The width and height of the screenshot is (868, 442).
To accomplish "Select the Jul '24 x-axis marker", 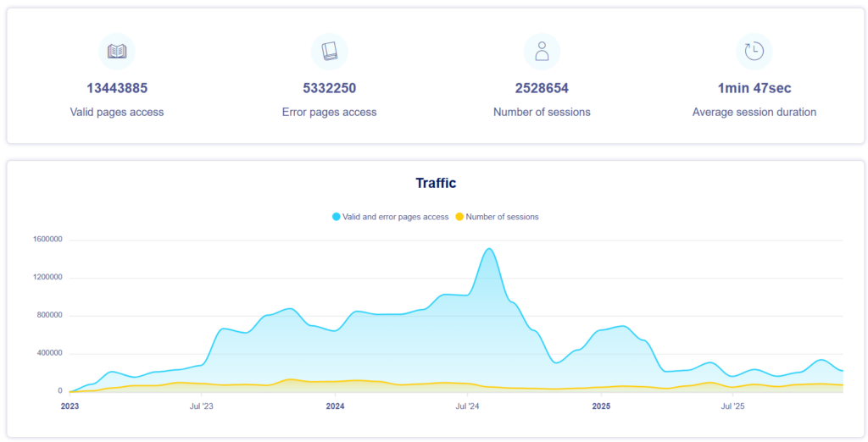I will point(467,406).
